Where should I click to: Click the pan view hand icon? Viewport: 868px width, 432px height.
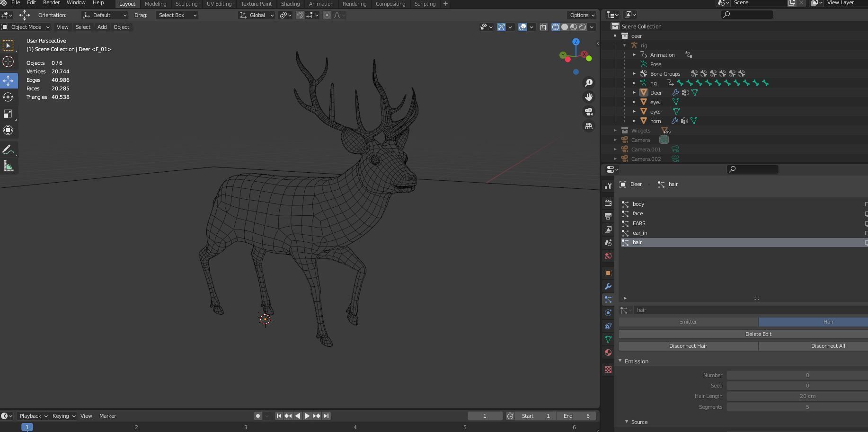[589, 97]
